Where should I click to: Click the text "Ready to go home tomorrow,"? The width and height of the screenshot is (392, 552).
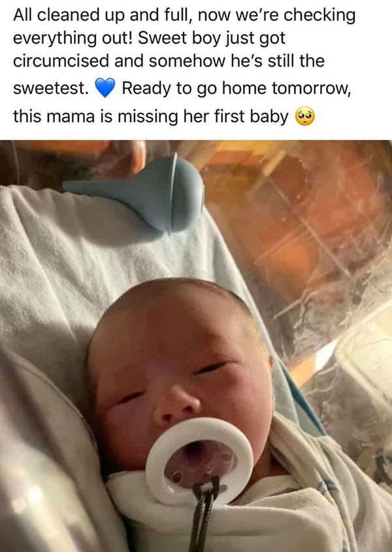[x=237, y=88]
